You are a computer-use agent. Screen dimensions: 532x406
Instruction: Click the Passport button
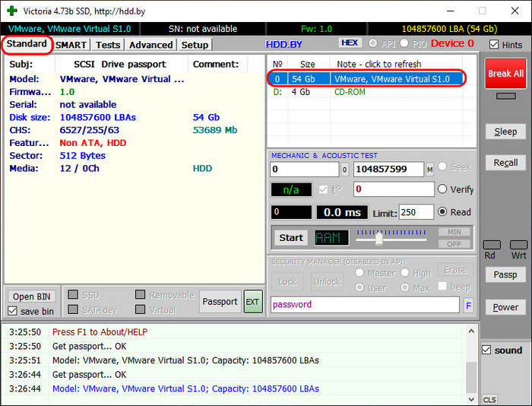pyautogui.click(x=220, y=301)
